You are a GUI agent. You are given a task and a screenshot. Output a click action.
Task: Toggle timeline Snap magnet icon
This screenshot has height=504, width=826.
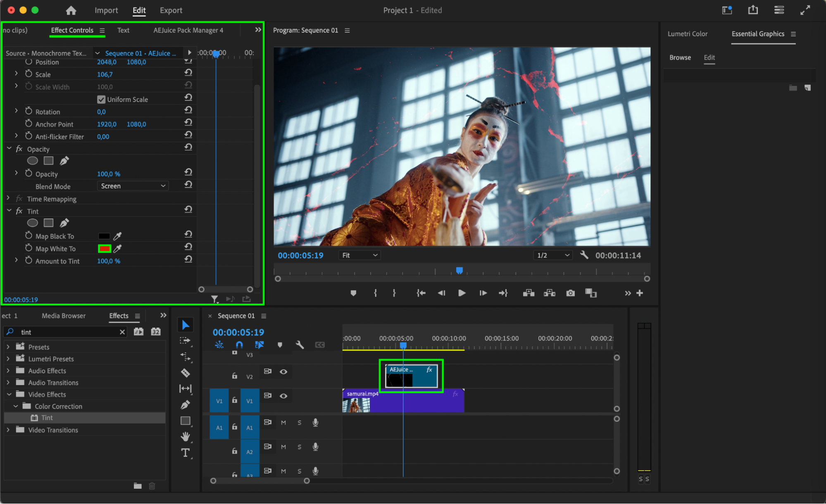pyautogui.click(x=239, y=345)
